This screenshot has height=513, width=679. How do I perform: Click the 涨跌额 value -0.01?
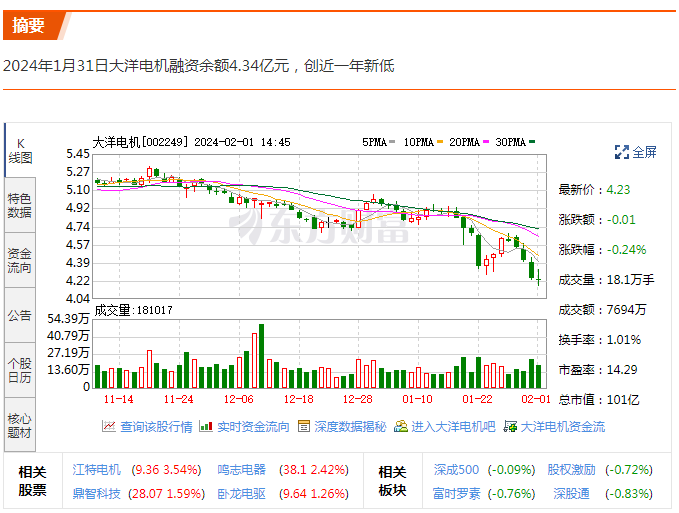tap(621, 220)
